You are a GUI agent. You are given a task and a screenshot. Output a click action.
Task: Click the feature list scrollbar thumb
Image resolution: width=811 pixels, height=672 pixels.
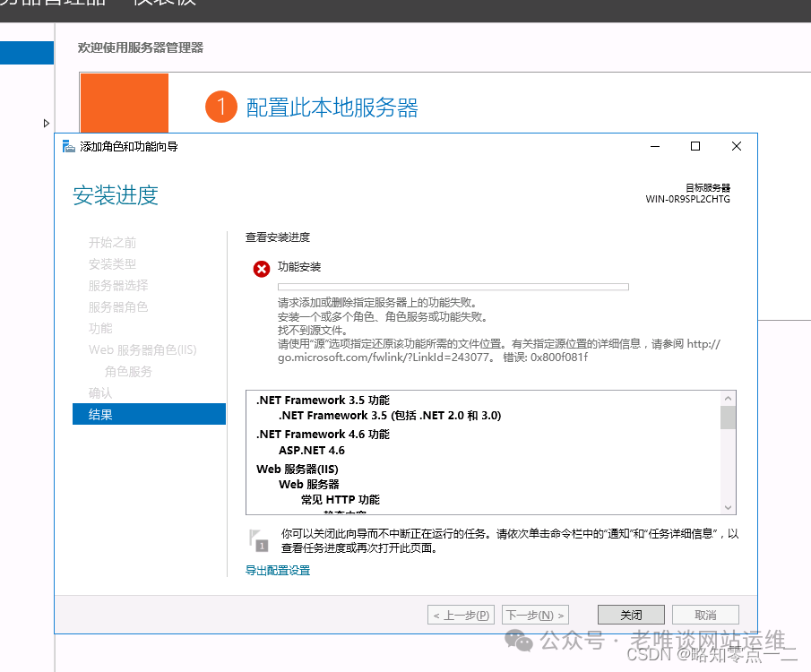coord(728,418)
